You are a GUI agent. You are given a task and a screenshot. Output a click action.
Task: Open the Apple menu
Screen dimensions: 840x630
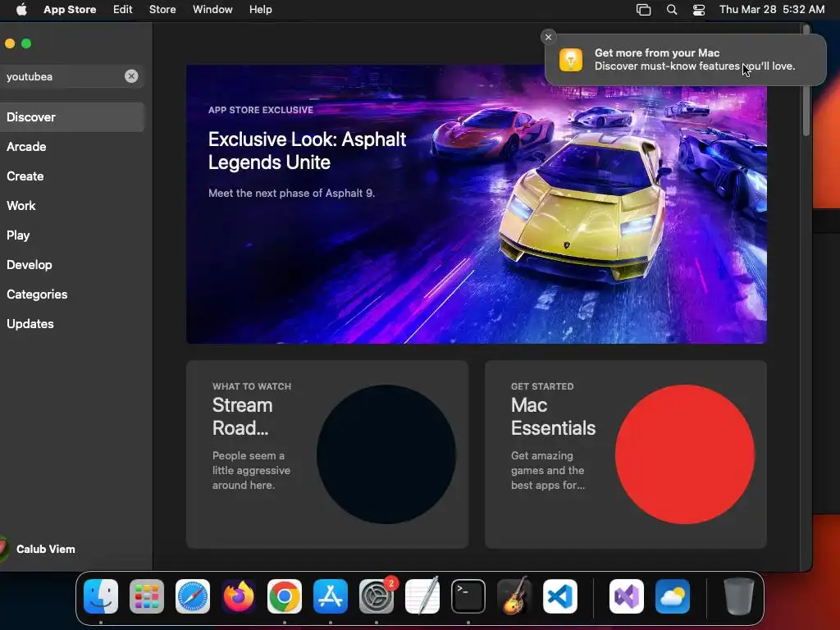(x=21, y=10)
